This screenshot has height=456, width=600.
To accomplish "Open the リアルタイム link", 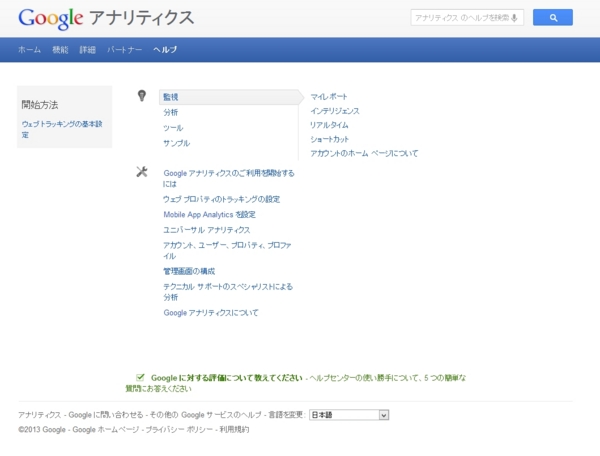I will (x=329, y=125).
